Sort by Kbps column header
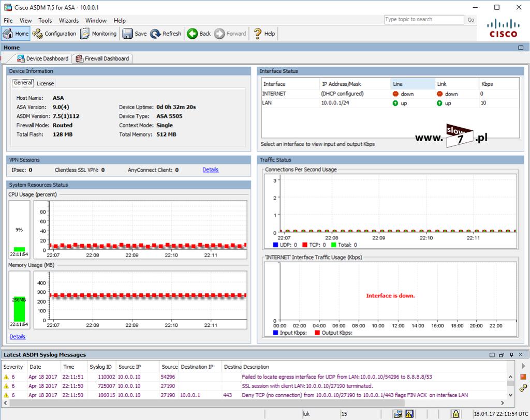The height and width of the screenshot is (420, 530). (x=499, y=84)
